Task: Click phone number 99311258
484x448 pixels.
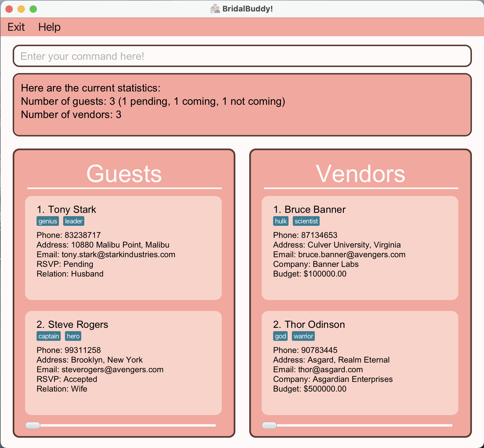Action: [83, 350]
